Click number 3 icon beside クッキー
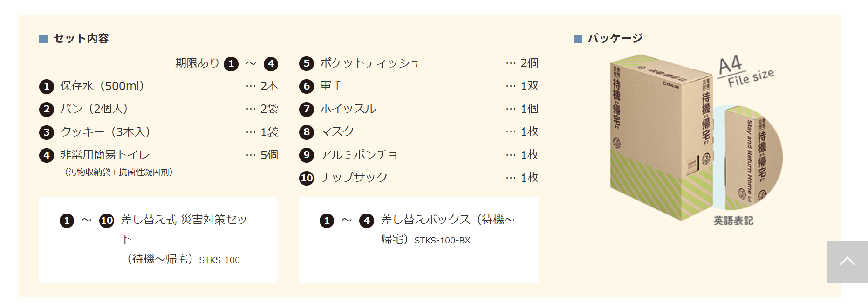Image resolution: width=868 pixels, height=304 pixels. [46, 132]
